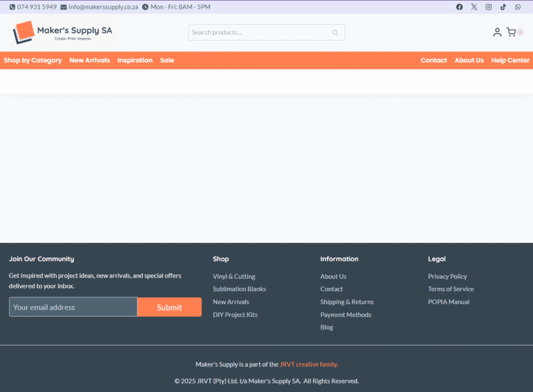Open the WhatsApp social icon

[517, 7]
